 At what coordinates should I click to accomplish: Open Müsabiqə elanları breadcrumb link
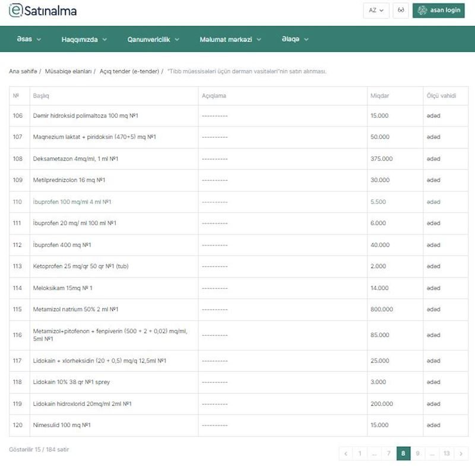[x=68, y=71]
